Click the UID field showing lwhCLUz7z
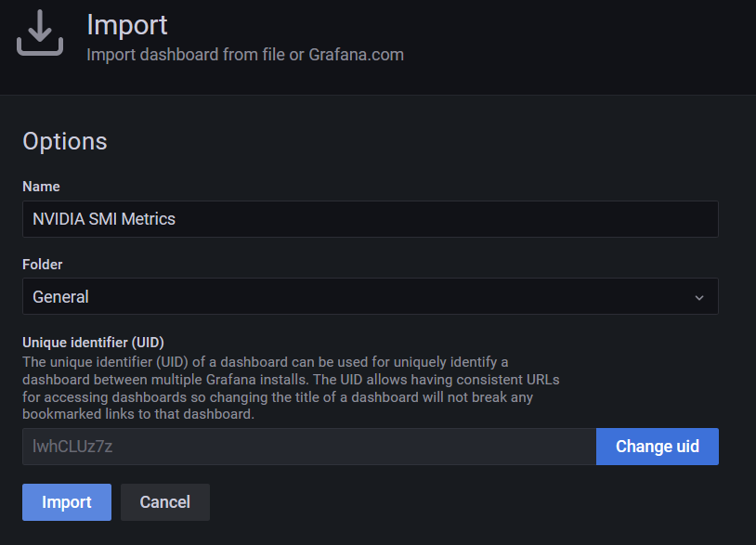Viewport: 756px width, 545px height. tap(309, 447)
